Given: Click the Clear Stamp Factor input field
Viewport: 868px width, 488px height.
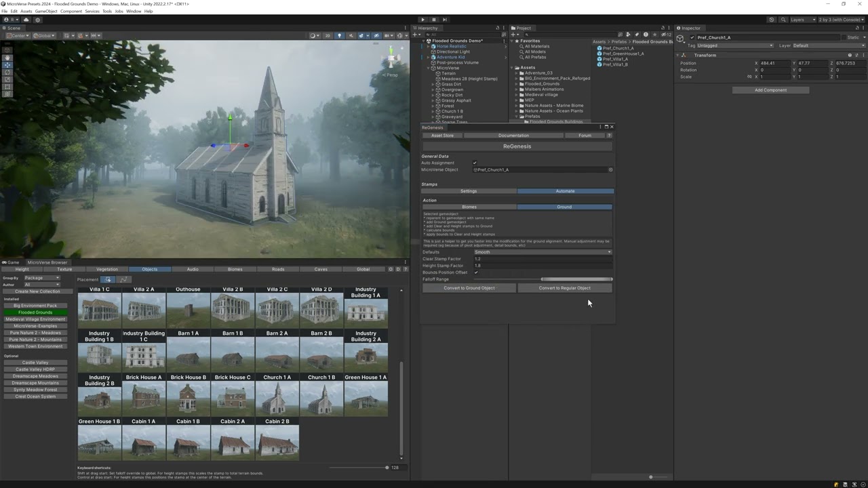Looking at the screenshot, I should click(542, 259).
